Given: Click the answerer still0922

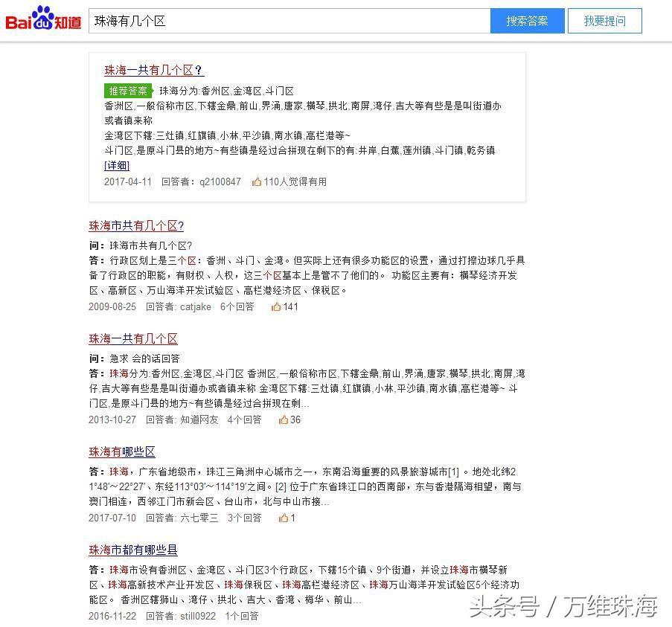Looking at the screenshot, I should point(198,616).
